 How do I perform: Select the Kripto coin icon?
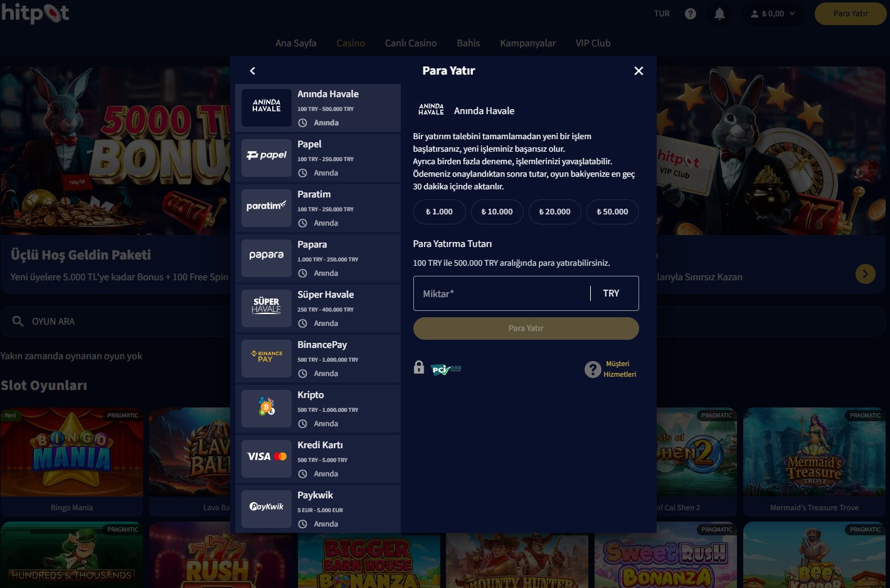267,409
